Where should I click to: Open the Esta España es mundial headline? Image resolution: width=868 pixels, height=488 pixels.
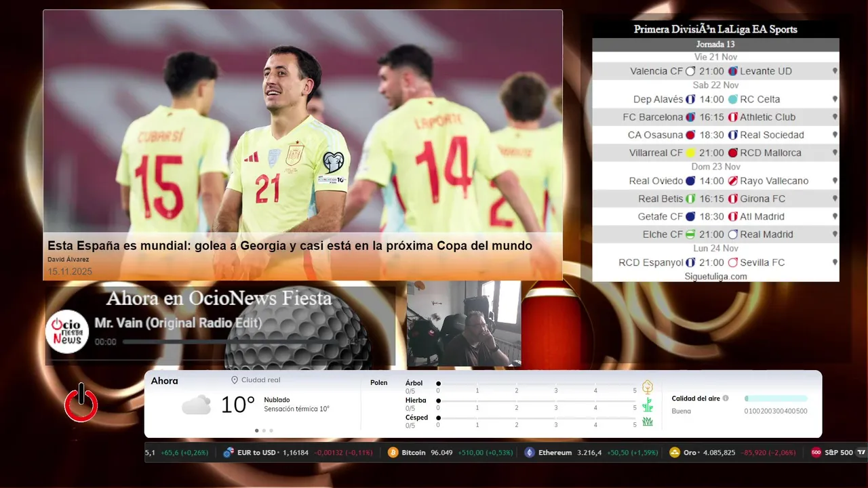click(x=290, y=246)
